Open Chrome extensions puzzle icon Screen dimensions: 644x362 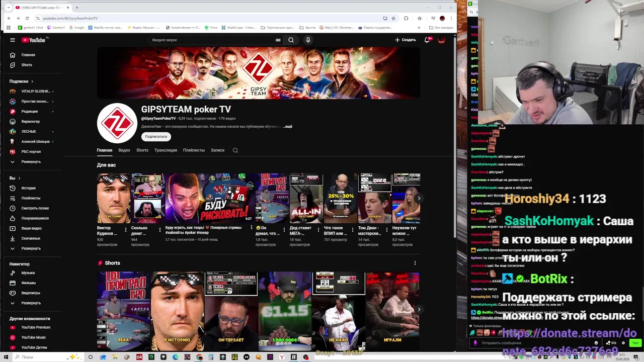pyautogui.click(x=406, y=18)
